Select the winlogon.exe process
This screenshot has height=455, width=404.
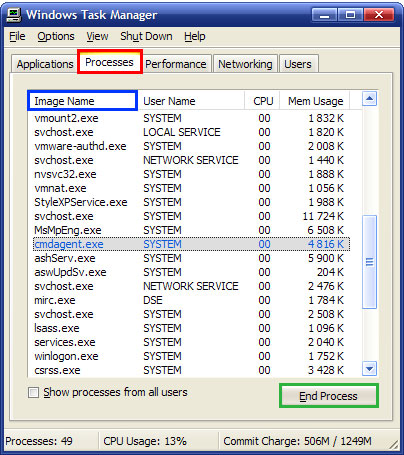[x=191, y=356]
